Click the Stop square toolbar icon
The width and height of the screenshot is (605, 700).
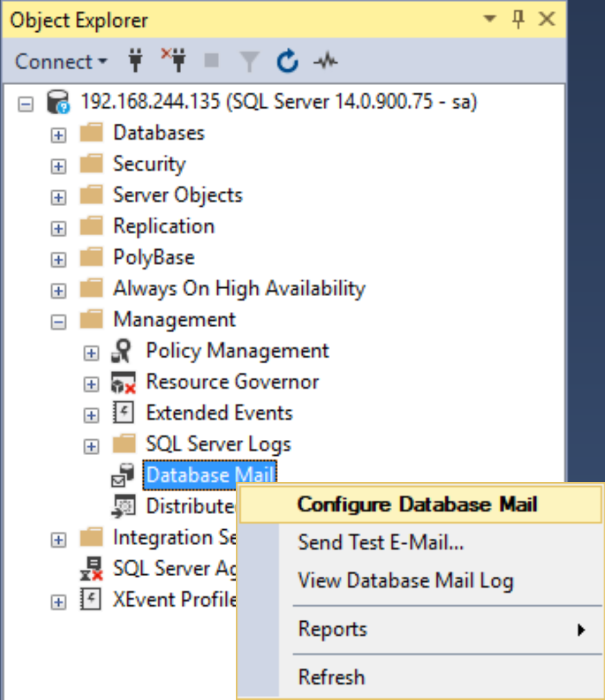point(212,60)
